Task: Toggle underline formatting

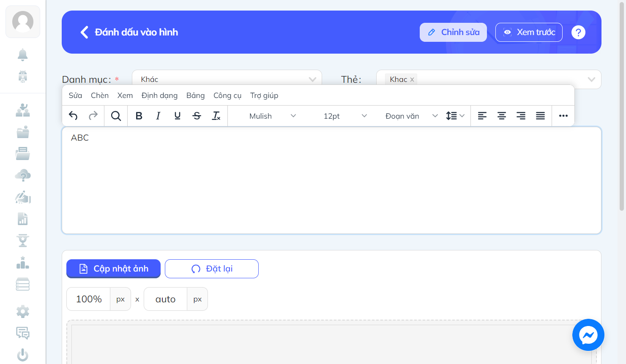Action: 178,116
